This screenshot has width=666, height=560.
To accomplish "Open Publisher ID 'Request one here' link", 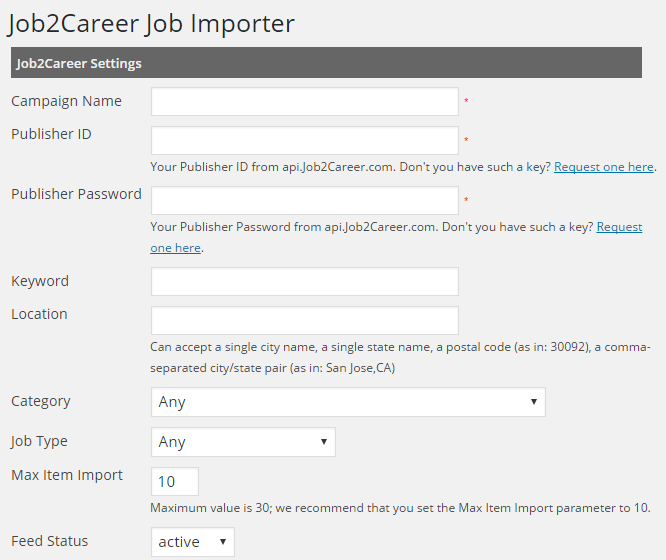I will [x=604, y=167].
